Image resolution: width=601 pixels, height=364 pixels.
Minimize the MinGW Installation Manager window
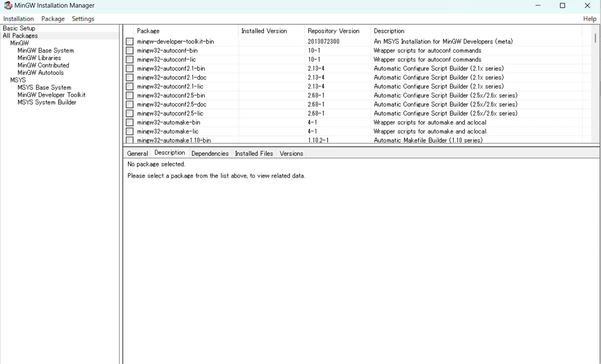538,5
